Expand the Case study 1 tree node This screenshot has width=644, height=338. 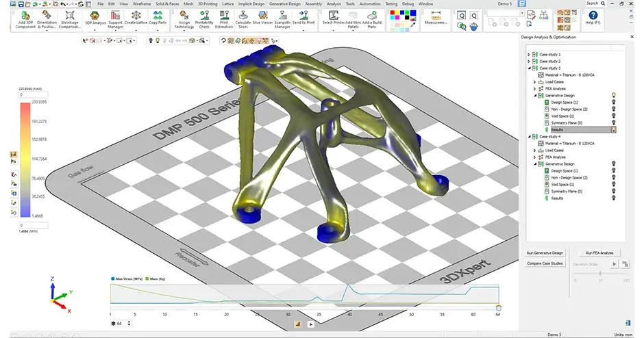coord(529,54)
